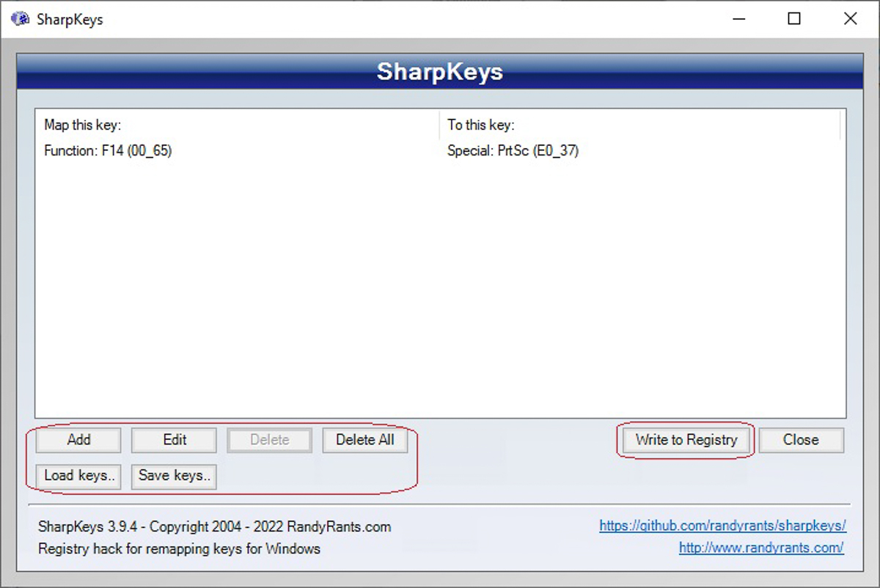Maximize the SharpKeys window
This screenshot has height=588, width=880.
coord(794,19)
